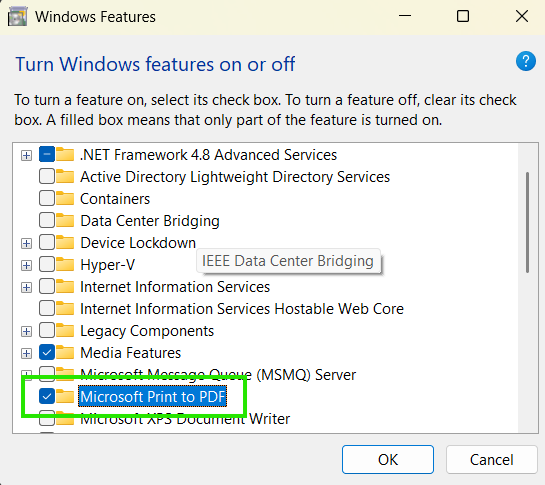This screenshot has height=485, width=545.
Task: Select Active Directory Lightweight Directory Services label
Action: (235, 177)
